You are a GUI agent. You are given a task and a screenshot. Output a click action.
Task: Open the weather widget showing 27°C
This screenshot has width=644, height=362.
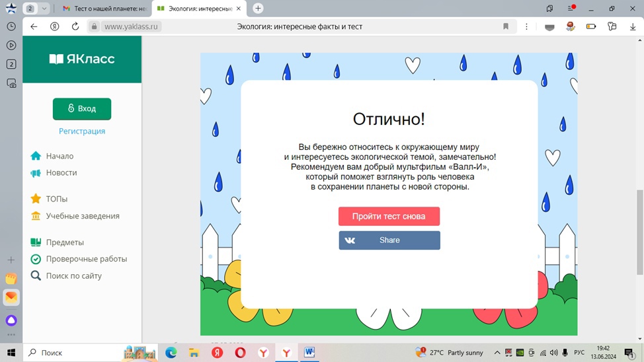pyautogui.click(x=450, y=353)
